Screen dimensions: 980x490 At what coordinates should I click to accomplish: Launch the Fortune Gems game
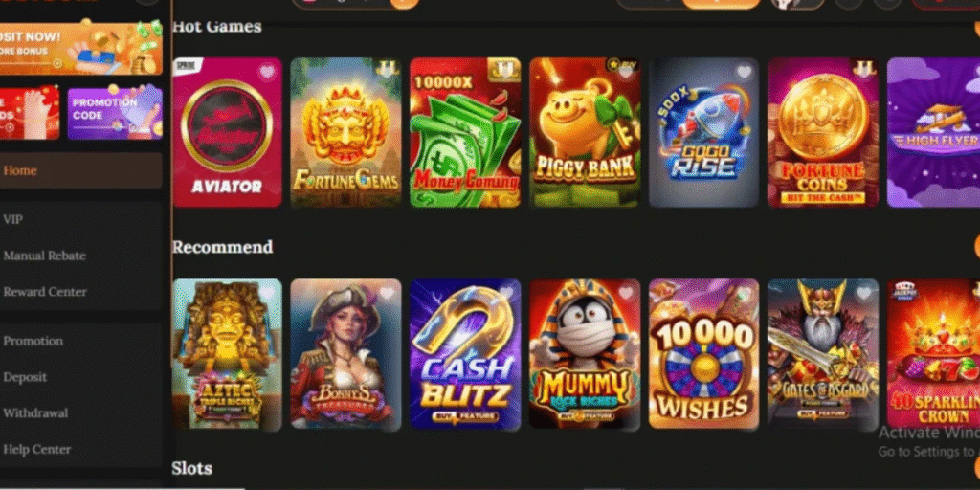tap(345, 132)
